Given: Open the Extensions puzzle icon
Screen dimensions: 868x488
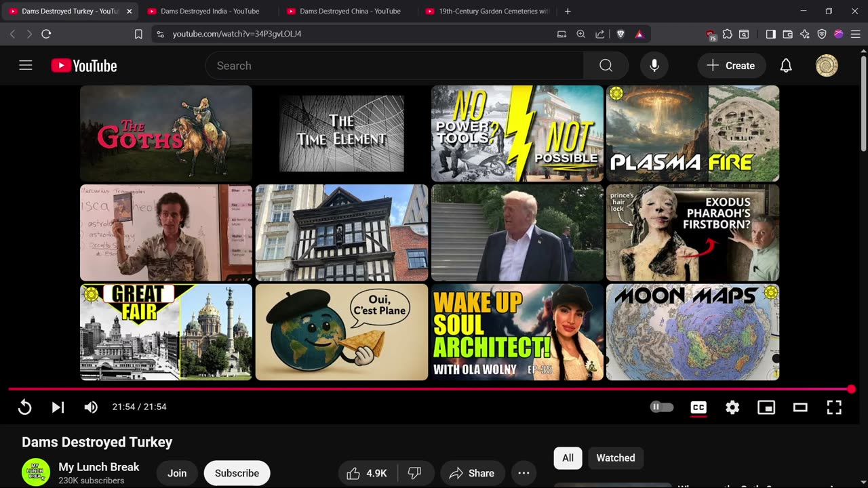Looking at the screenshot, I should (x=728, y=34).
